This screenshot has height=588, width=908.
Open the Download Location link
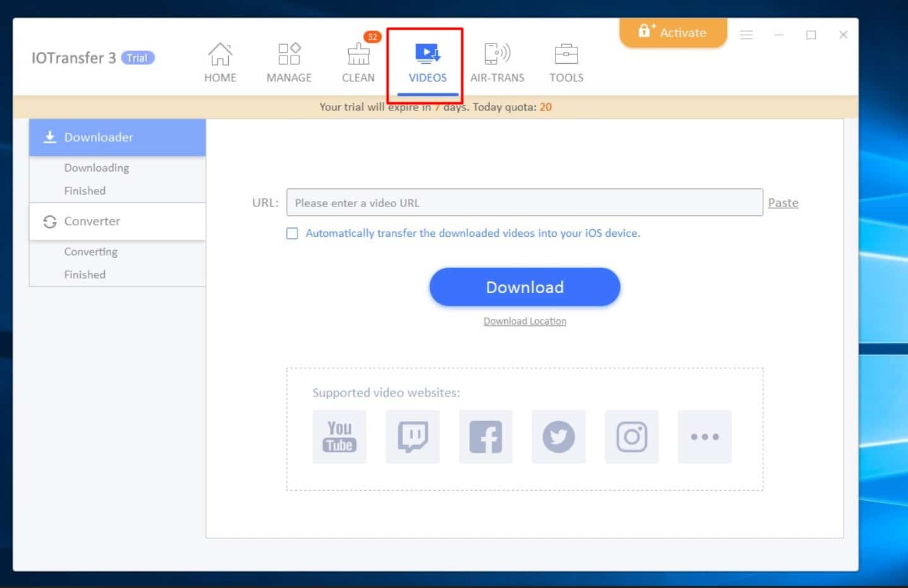(x=524, y=321)
